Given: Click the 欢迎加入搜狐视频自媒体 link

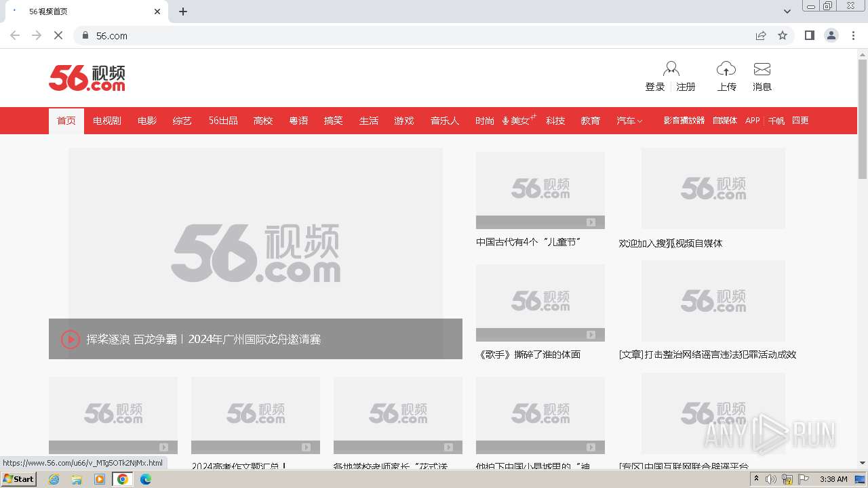Looking at the screenshot, I should (x=671, y=243).
